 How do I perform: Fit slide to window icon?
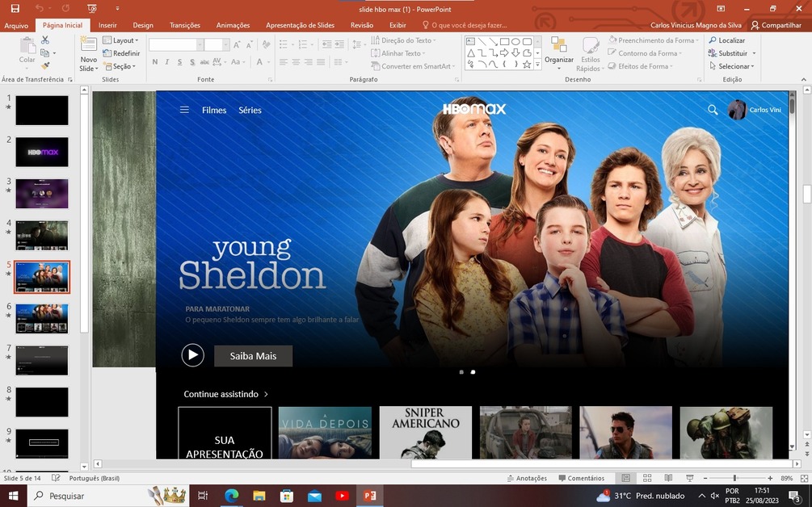click(x=804, y=478)
